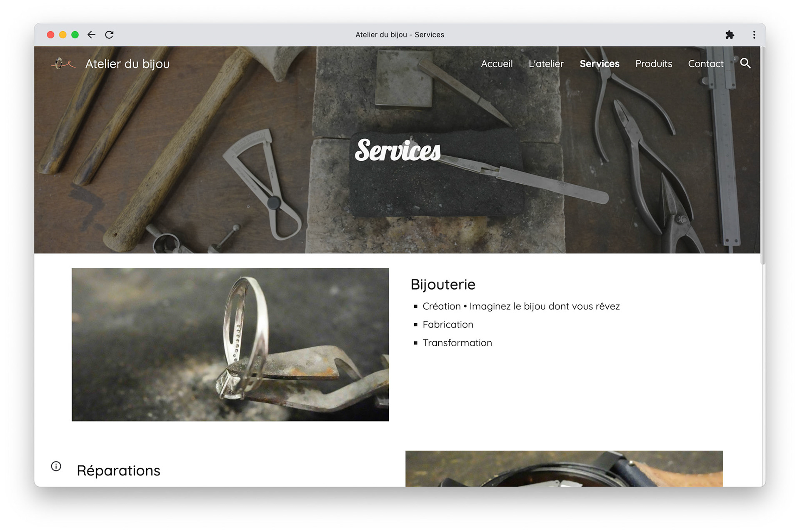Click the red close window button
The height and width of the screenshot is (532, 800).
[50, 35]
